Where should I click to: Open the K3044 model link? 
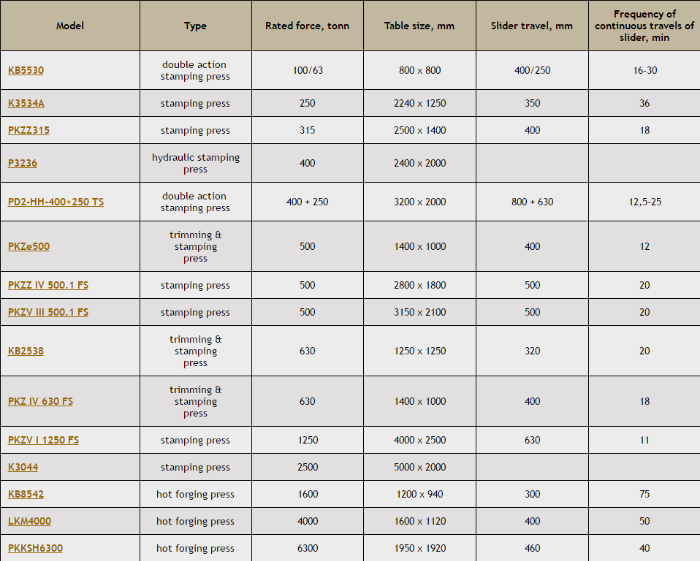pyautogui.click(x=23, y=467)
